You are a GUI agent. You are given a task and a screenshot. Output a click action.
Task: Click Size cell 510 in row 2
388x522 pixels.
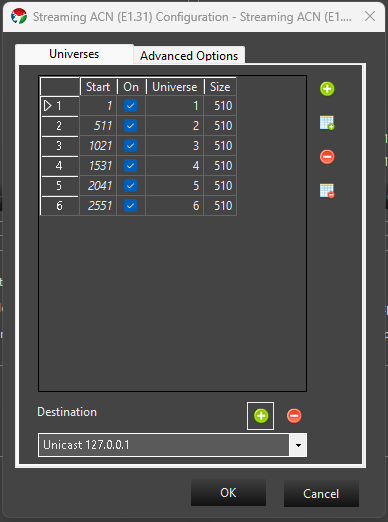click(x=220, y=126)
